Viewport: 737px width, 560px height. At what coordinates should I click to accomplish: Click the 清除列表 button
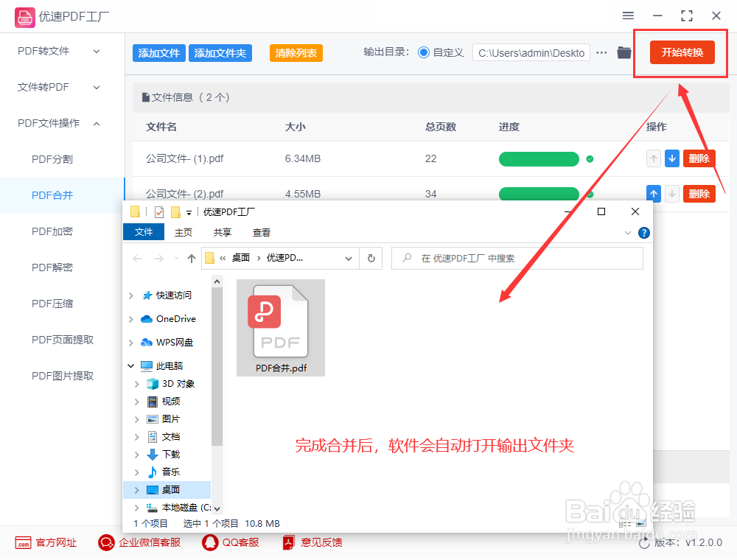click(296, 53)
